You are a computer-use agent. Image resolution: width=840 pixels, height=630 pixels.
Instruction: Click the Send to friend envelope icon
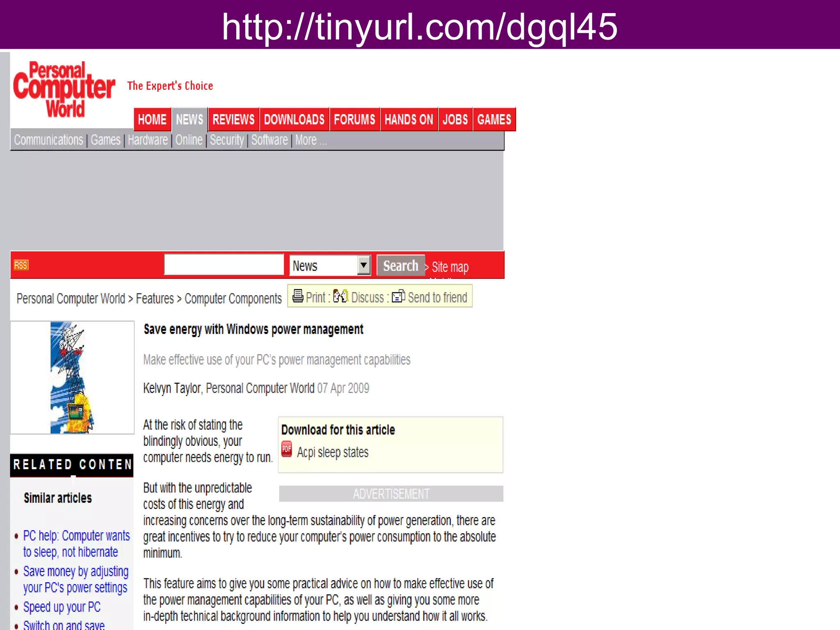[398, 296]
